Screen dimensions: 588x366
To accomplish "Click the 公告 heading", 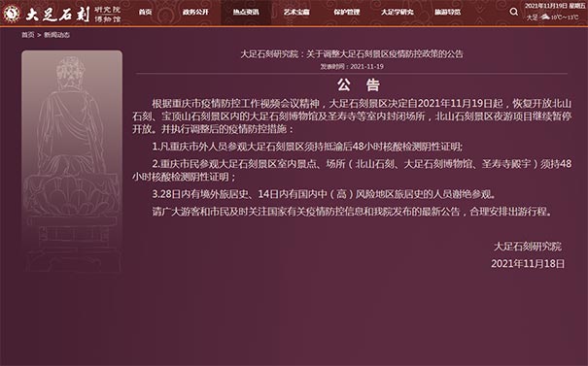I will pos(359,85).
